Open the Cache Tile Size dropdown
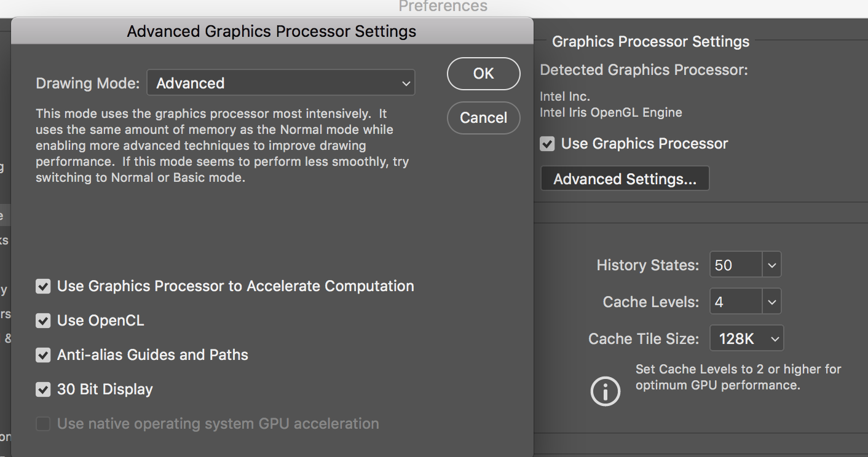This screenshot has width=868, height=457. 746,338
